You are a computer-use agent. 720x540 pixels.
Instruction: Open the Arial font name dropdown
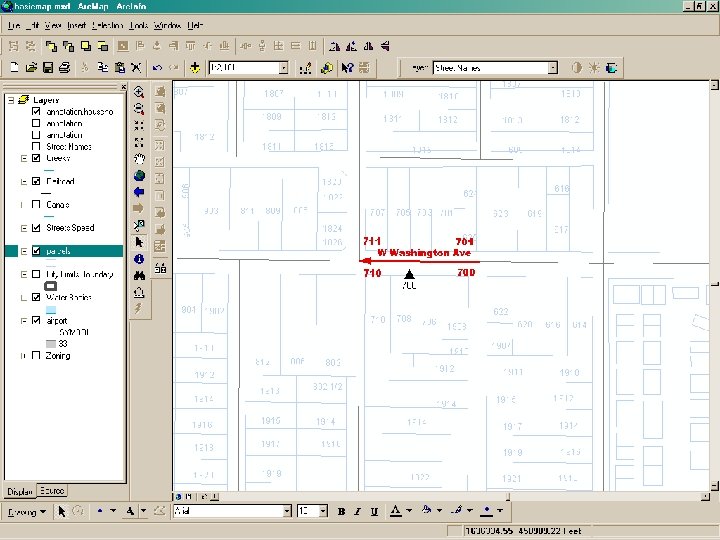287,511
